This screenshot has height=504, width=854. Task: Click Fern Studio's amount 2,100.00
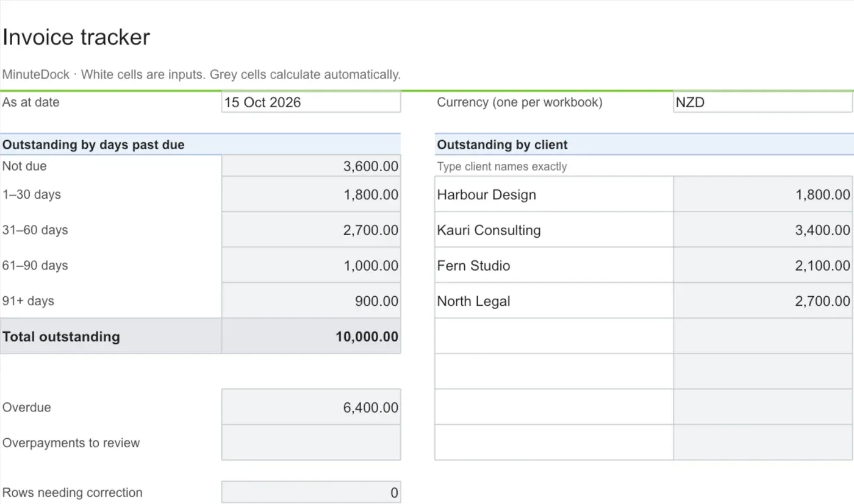pos(763,265)
